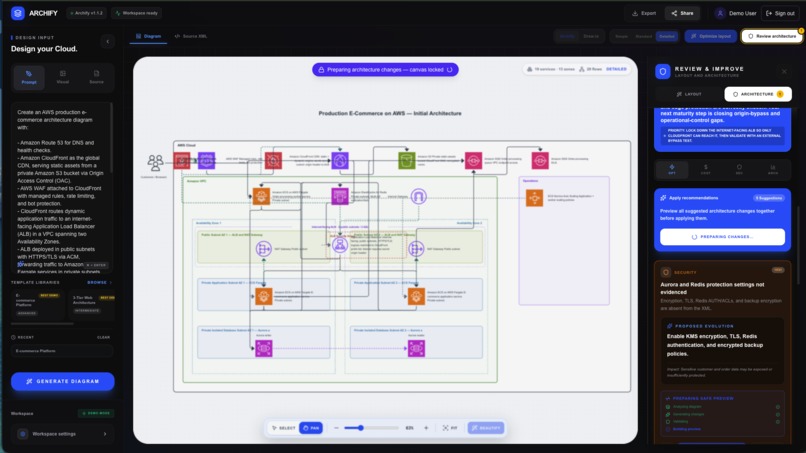Click the DETAILED label in diagram stats

coord(616,69)
